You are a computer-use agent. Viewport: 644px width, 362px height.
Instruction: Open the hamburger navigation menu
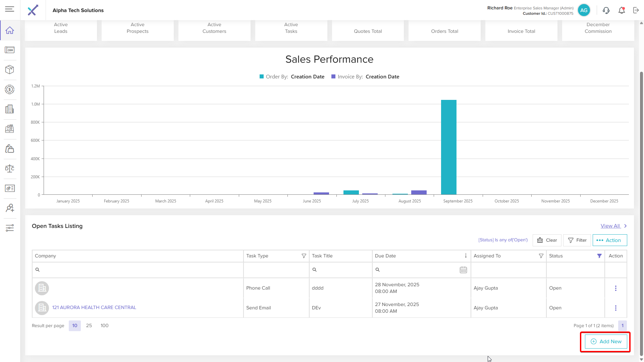[10, 9]
